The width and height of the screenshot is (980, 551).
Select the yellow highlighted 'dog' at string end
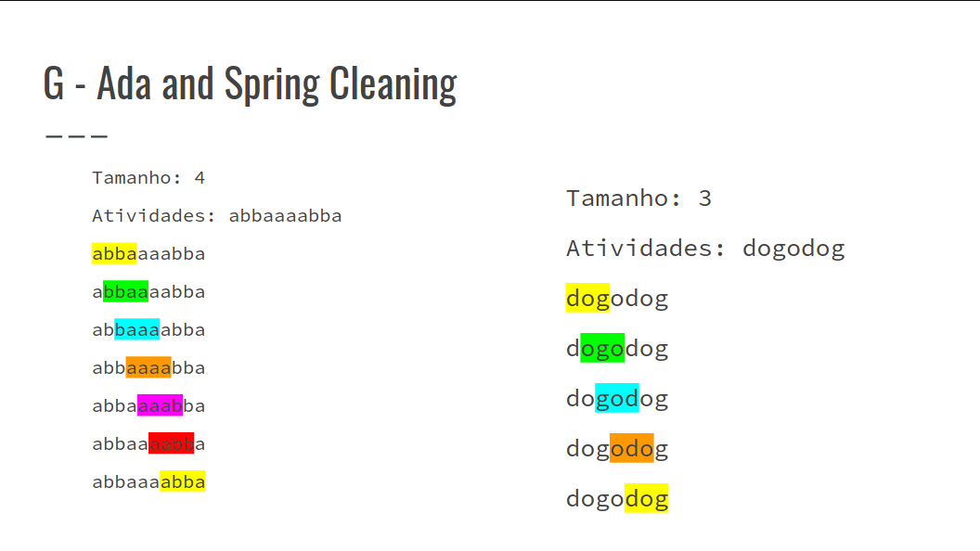[646, 498]
